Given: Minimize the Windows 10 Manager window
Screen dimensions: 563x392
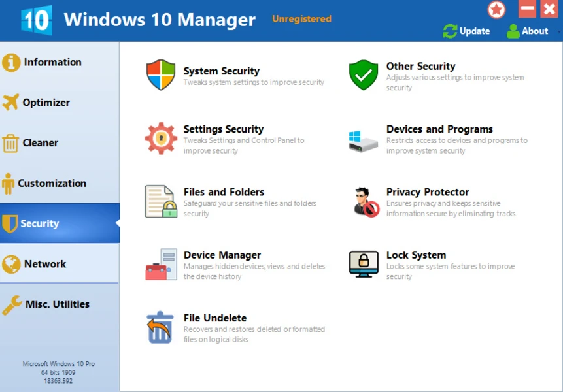Looking at the screenshot, I should tap(528, 8).
